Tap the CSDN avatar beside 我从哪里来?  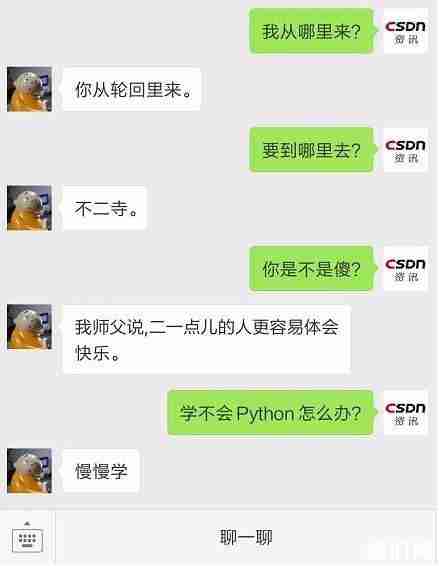(405, 31)
